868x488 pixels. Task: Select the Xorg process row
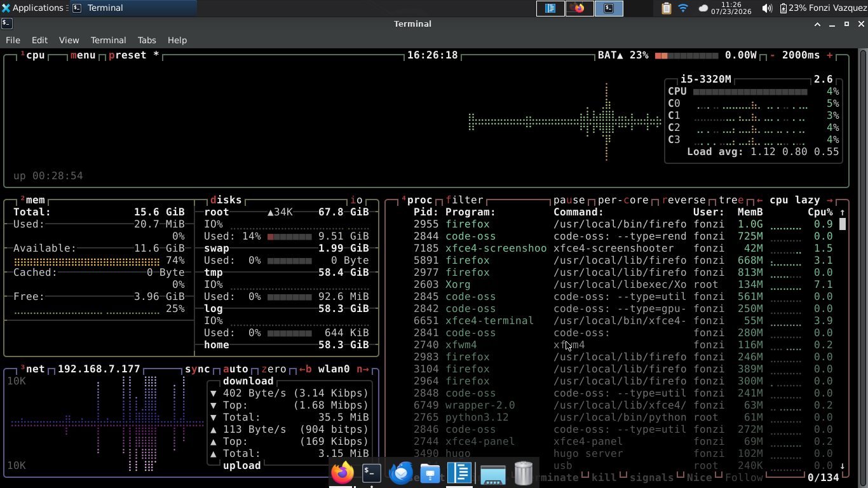[x=613, y=285]
